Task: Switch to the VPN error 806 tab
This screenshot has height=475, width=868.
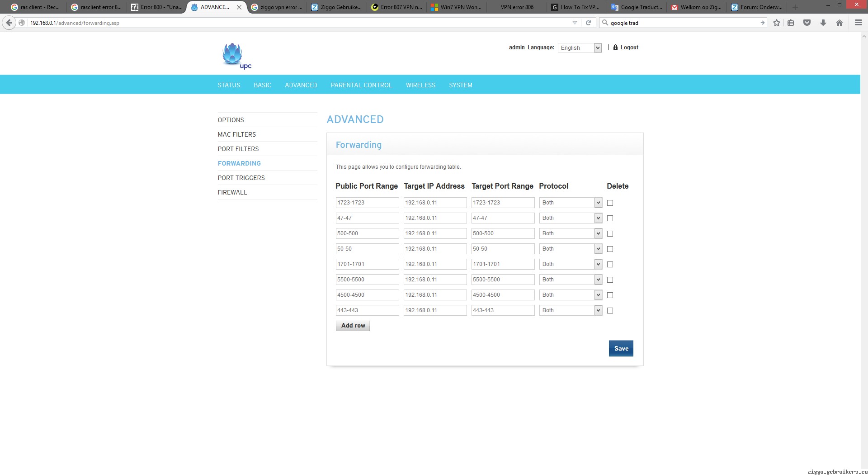Action: point(517,7)
